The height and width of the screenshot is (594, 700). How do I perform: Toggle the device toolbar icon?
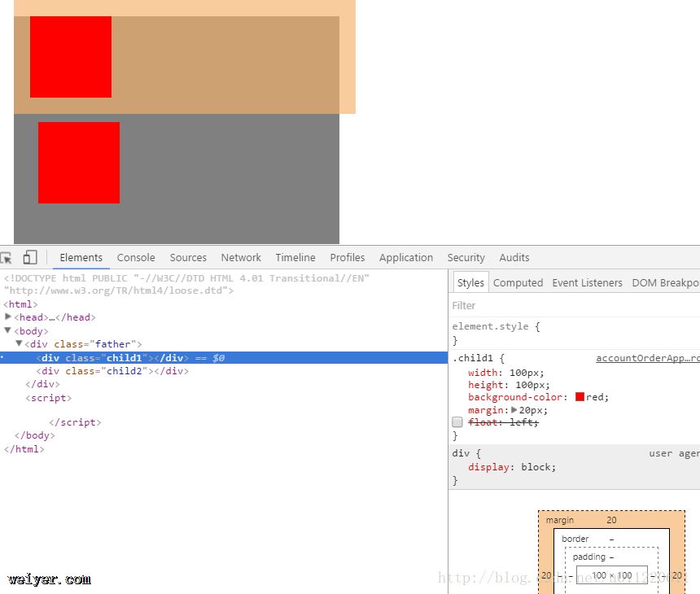tap(30, 257)
